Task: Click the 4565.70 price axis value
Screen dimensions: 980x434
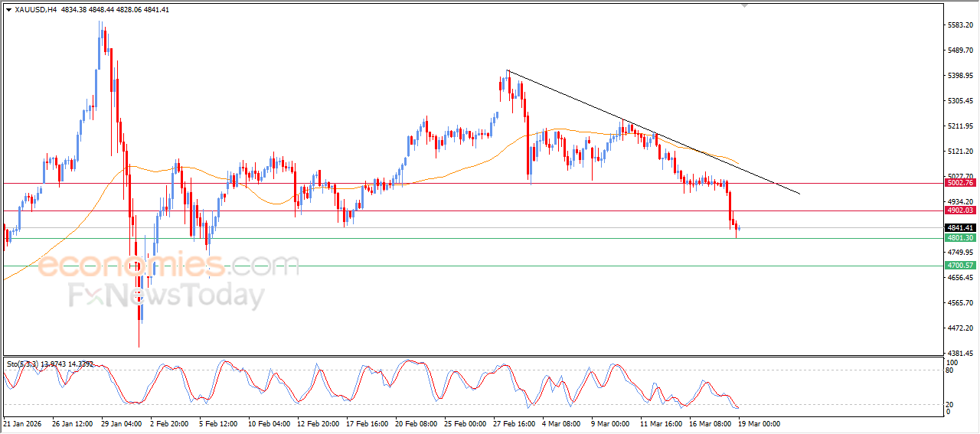Action: [x=959, y=303]
